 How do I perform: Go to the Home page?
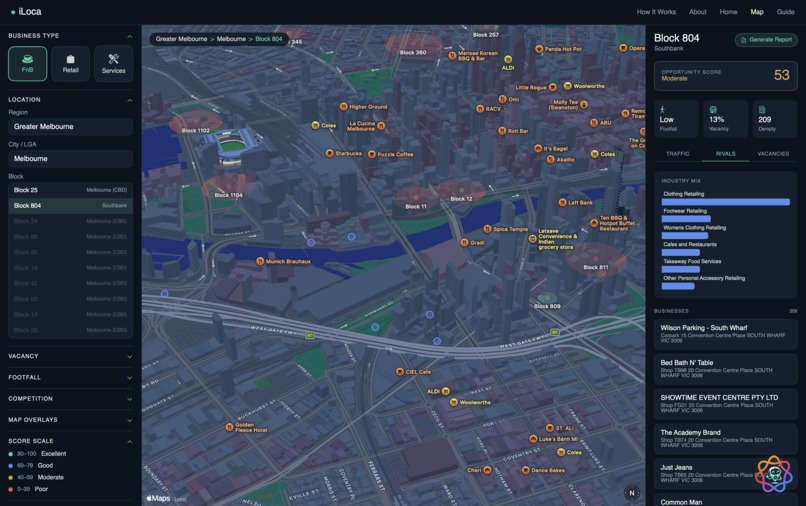tap(728, 12)
